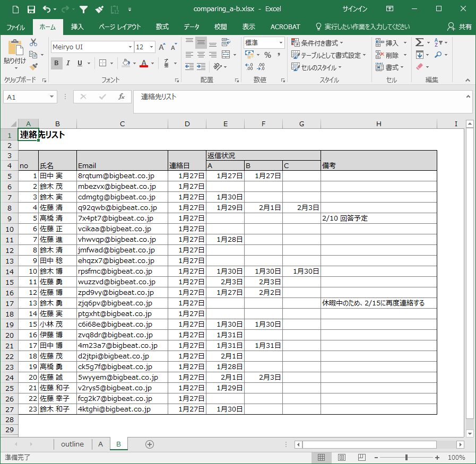The height and width of the screenshot is (464, 476).
Task: Toggle Bold formatting
Action: coord(57,63)
